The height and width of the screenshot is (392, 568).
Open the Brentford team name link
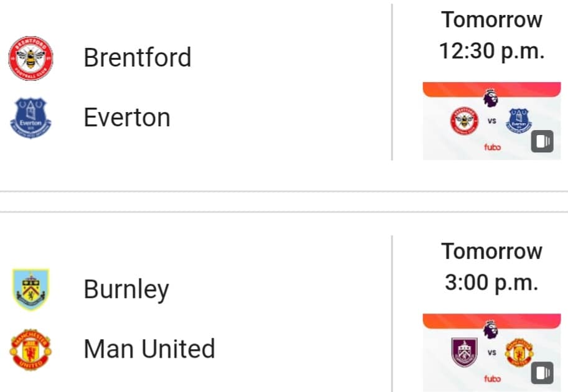pyautogui.click(x=137, y=57)
